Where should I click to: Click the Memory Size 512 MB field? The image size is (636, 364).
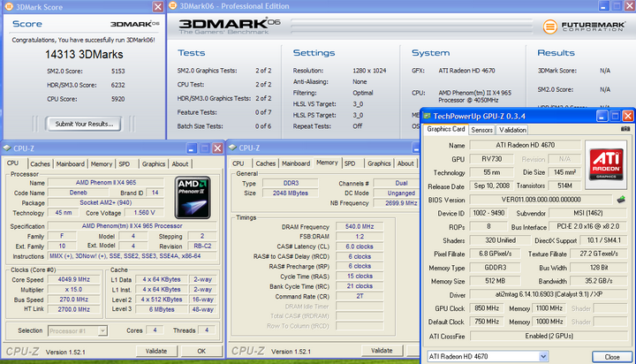pyautogui.click(x=495, y=281)
